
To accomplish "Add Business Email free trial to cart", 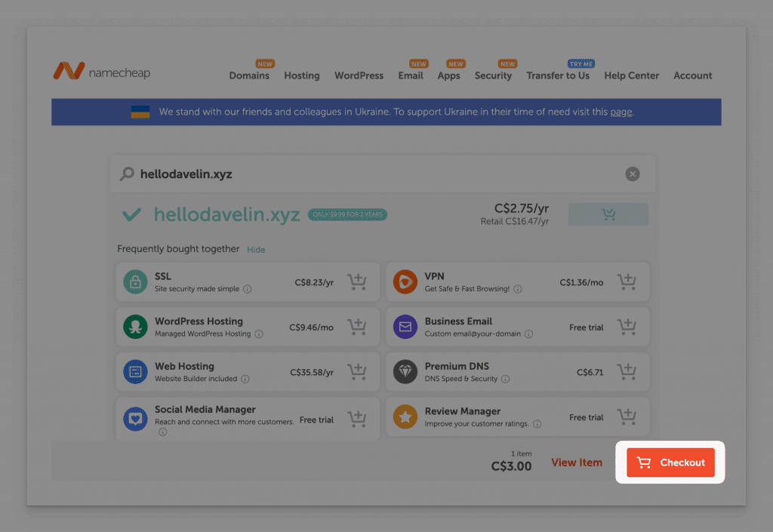I will pyautogui.click(x=627, y=327).
